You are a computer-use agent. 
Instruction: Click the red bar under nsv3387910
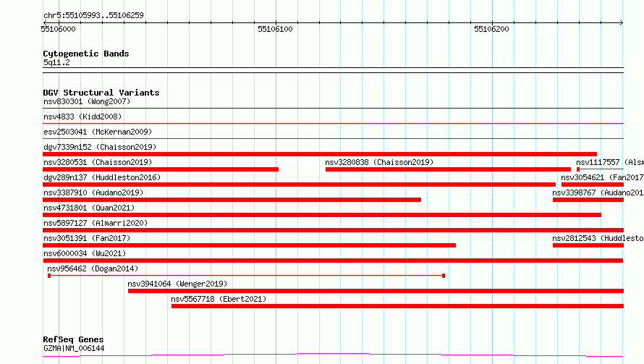[x=232, y=200]
